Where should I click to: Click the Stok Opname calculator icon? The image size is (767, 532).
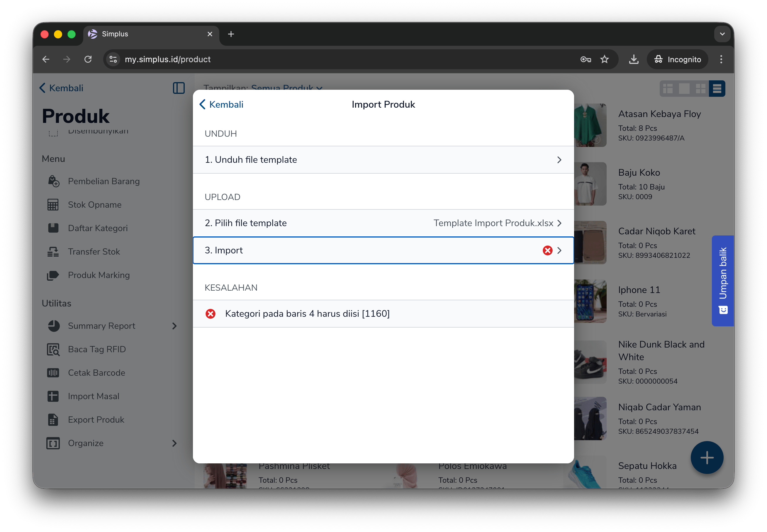pos(53,205)
